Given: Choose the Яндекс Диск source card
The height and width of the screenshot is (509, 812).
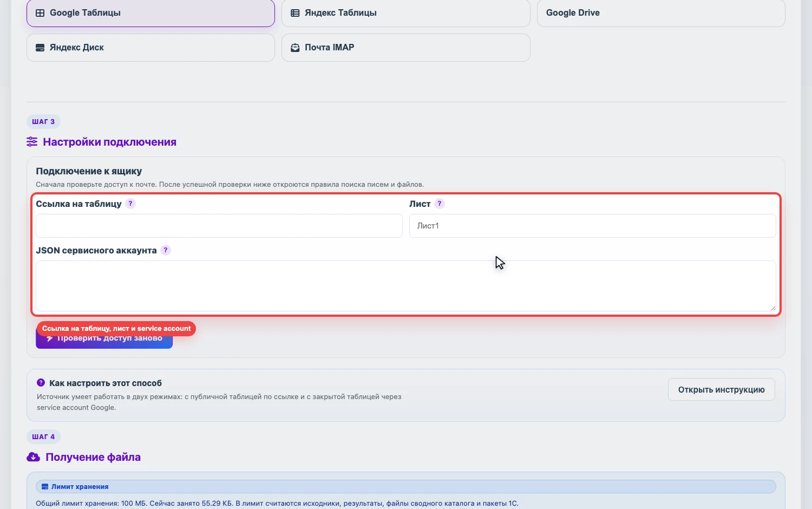Looking at the screenshot, I should click(150, 48).
